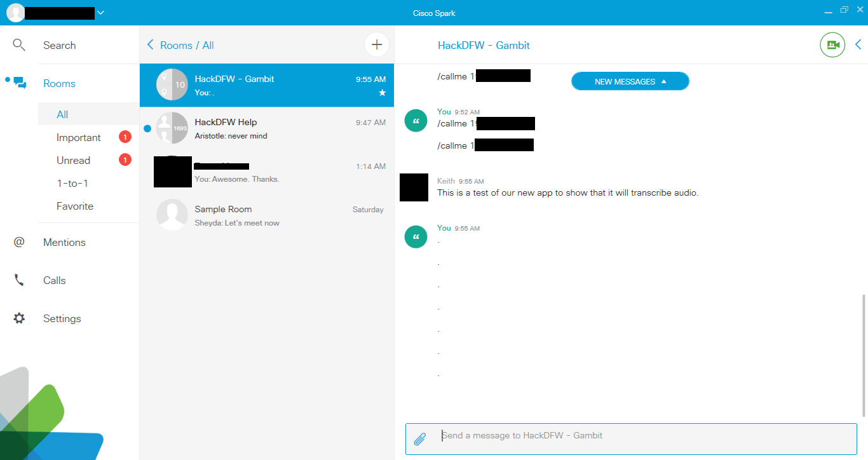Click the 'Aristotle: never mind' preview
This screenshot has height=460, width=868.
(x=231, y=136)
